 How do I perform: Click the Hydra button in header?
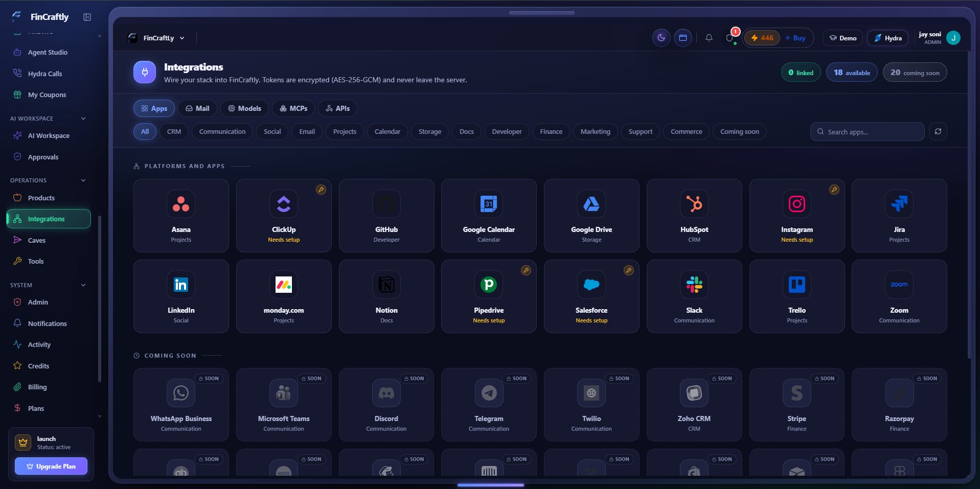887,38
